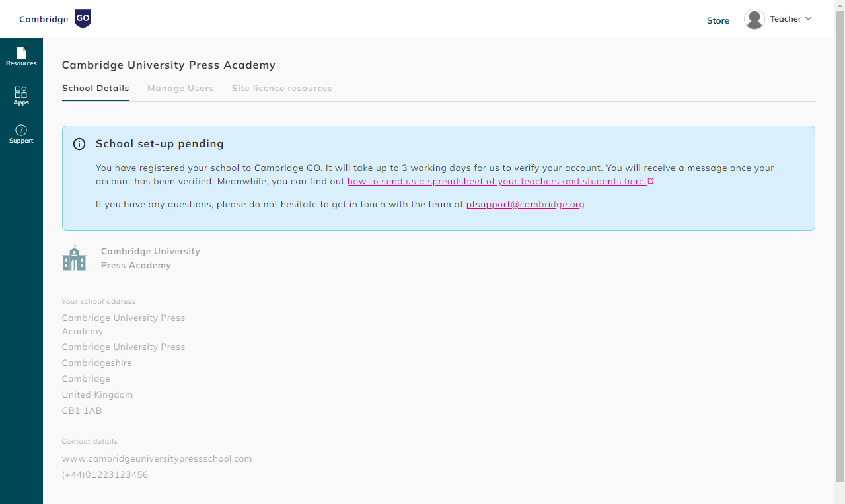Click the school building icon
Image resolution: width=845 pixels, height=504 pixels.
pyautogui.click(x=74, y=258)
